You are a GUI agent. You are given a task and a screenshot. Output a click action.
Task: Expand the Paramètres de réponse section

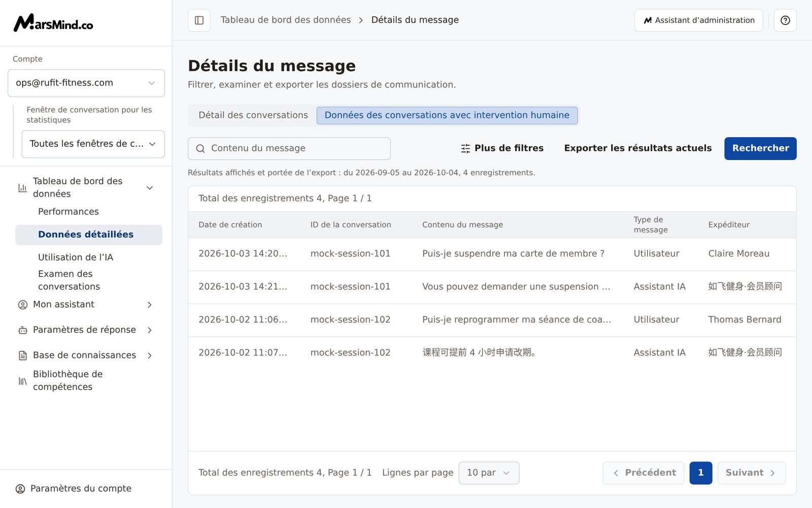point(150,330)
